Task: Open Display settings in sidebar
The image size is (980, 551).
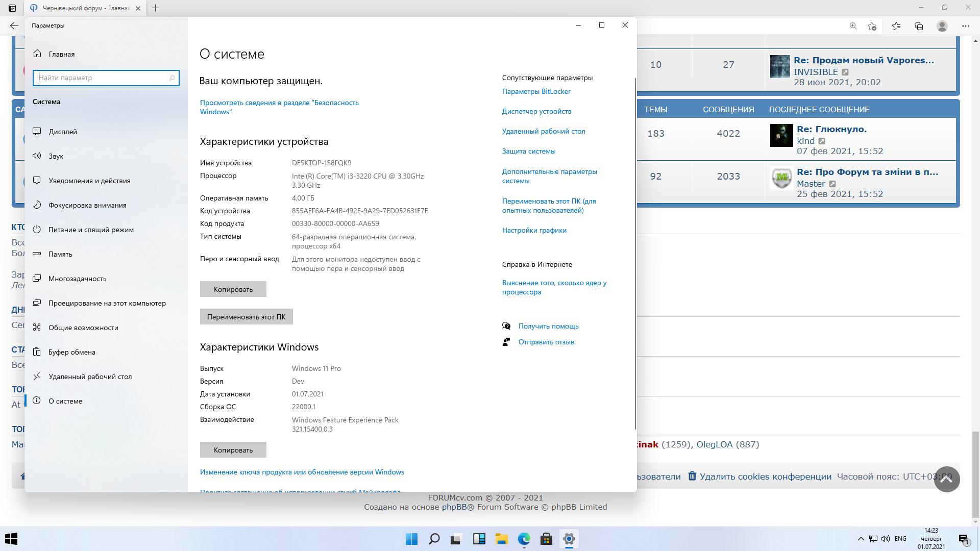Action: 62,132
